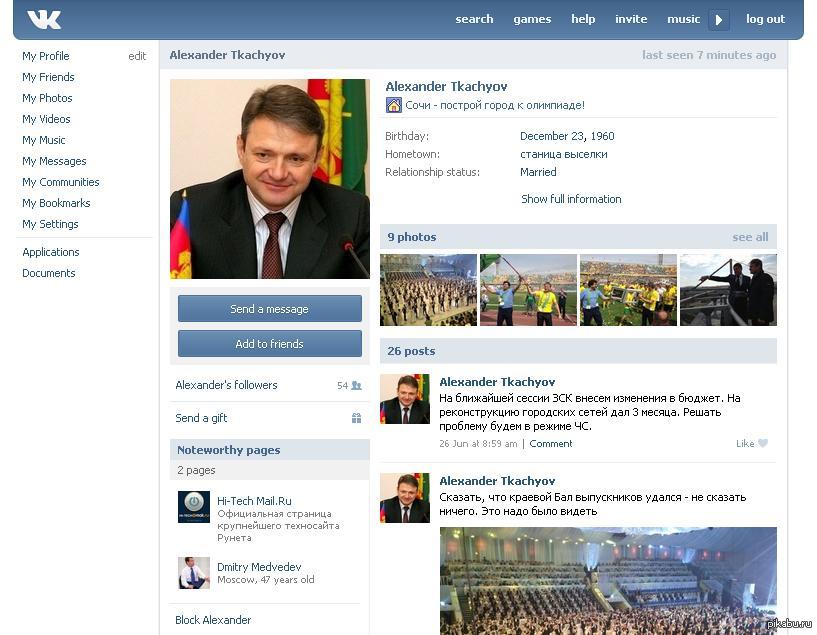Image resolution: width=817 pixels, height=635 pixels.
Task: Open fourth photo thumbnail with men in suits
Action: (728, 290)
